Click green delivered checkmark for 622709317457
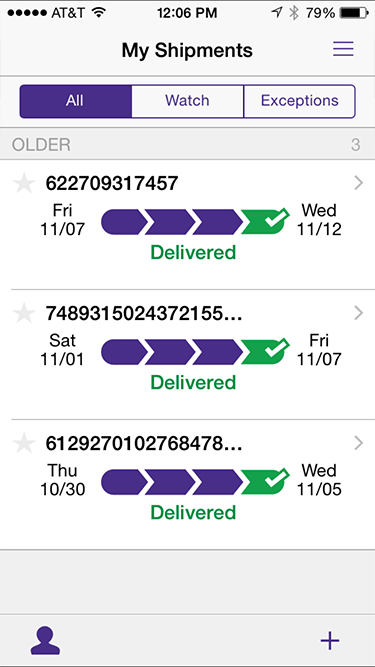375x667 pixels. (x=265, y=221)
